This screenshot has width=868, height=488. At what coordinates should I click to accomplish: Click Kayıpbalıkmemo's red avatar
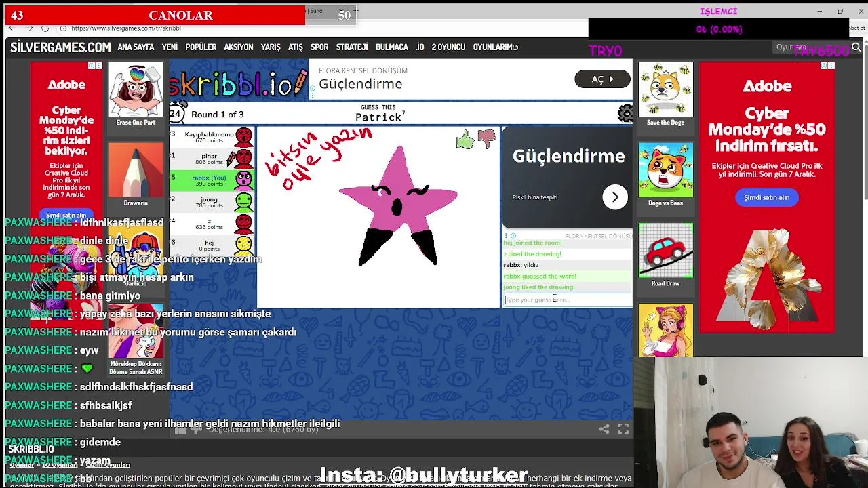(243, 138)
